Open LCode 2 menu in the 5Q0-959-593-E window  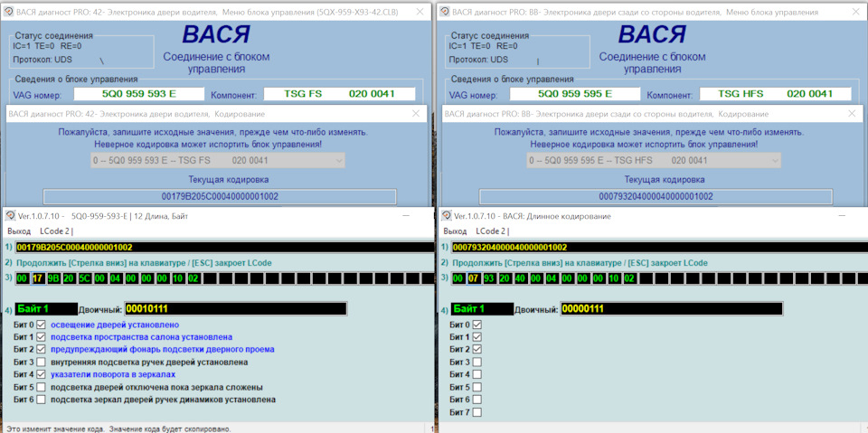tap(54, 231)
